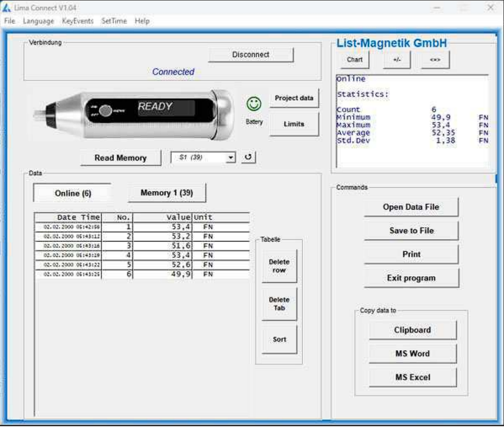Click the Disconnect button

251,55
